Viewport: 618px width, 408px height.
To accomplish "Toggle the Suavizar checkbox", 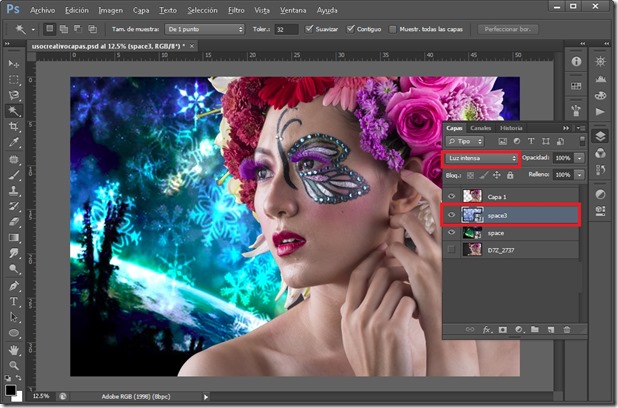I will 309,29.
